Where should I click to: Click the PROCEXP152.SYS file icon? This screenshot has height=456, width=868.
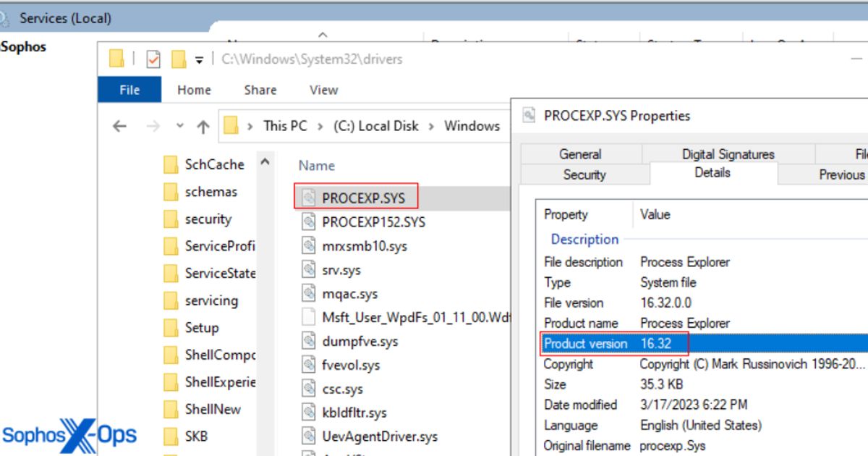pyautogui.click(x=309, y=221)
